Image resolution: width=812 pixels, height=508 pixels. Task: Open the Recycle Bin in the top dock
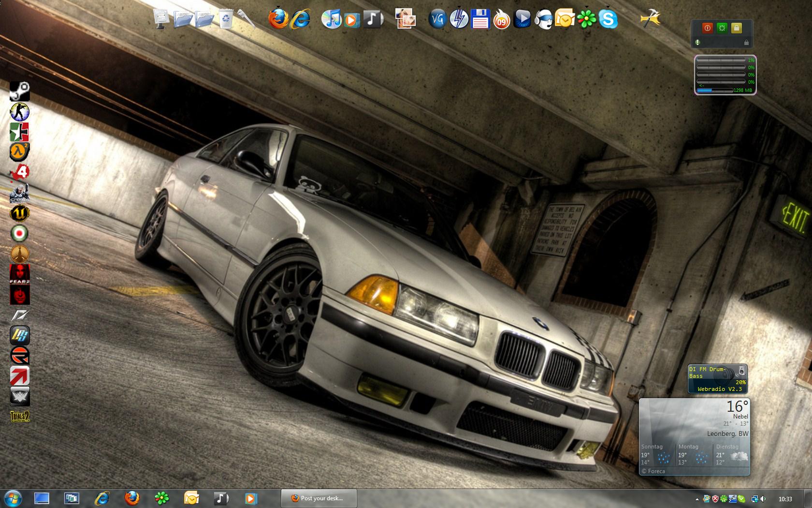pyautogui.click(x=226, y=19)
